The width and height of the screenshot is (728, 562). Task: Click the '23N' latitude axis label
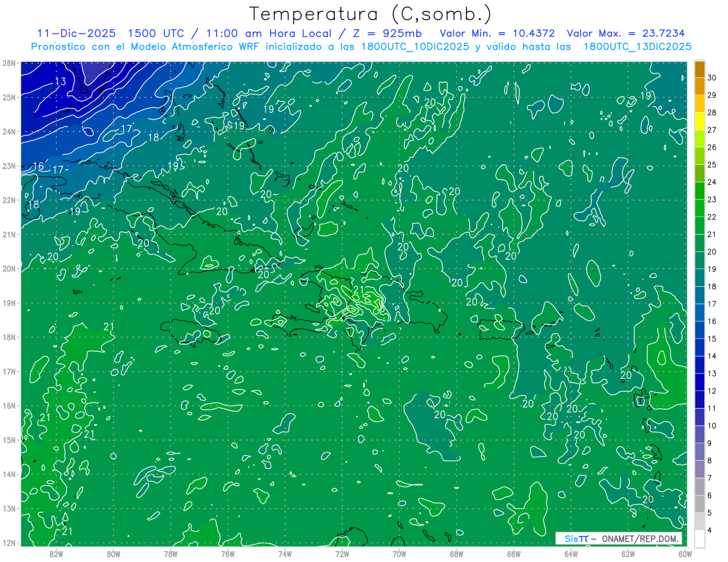click(8, 166)
